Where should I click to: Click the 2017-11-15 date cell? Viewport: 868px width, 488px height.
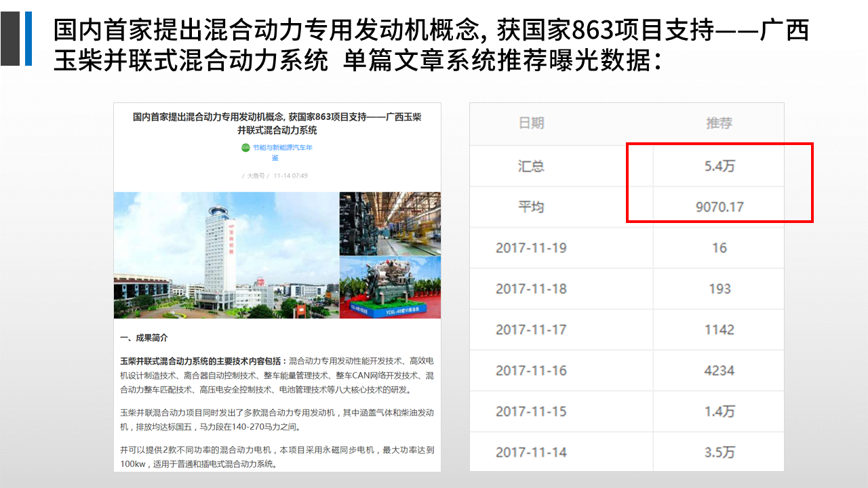(x=531, y=411)
